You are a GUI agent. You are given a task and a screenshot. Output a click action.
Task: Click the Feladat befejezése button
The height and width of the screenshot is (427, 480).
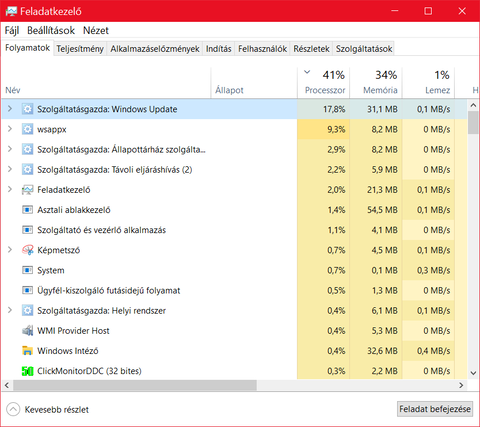coord(435,409)
